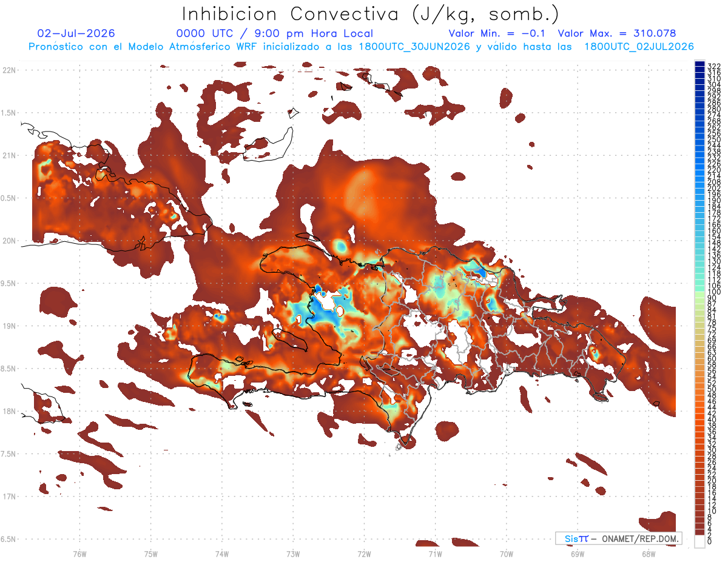
Task: Click the 'Pronóstico con el Modelo Atmósferico WRF' line
Action: (361, 47)
